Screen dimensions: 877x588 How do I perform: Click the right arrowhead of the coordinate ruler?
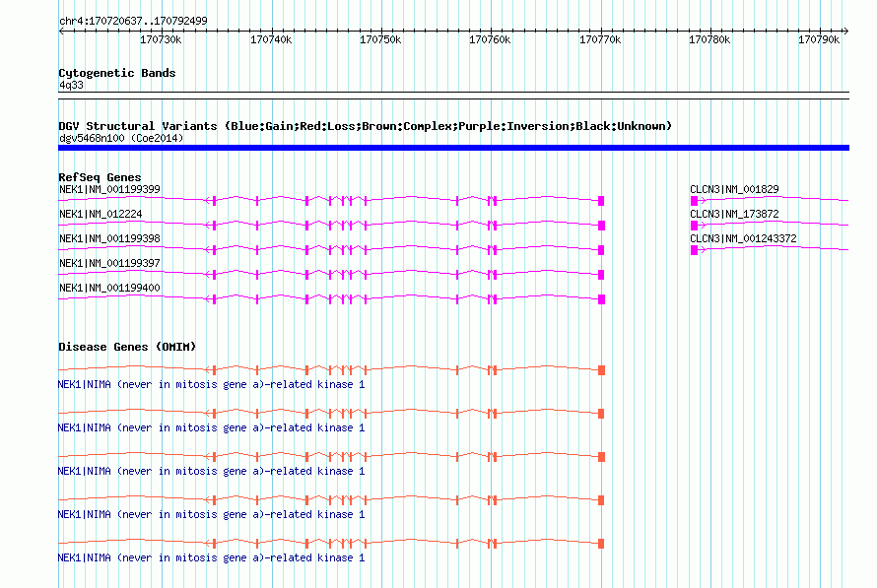click(x=845, y=32)
